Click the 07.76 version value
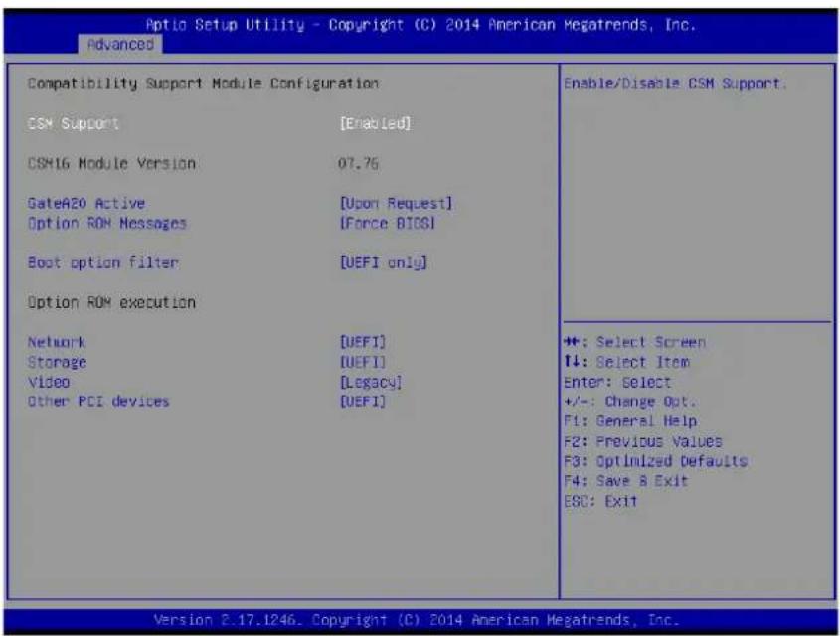Screen dimensions: 840x636 pos(358,163)
